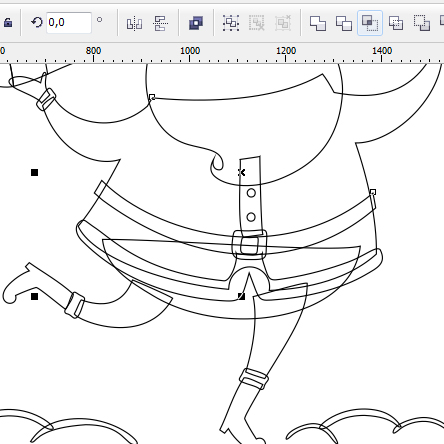Apply Trim to selected shapes
Viewport: 444px width, 444px height.
click(344, 23)
